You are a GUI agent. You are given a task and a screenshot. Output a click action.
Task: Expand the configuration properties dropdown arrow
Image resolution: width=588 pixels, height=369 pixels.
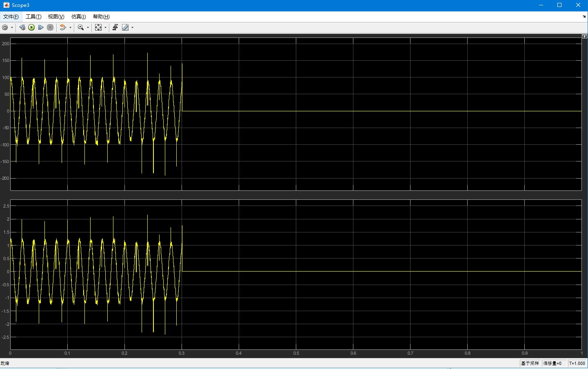point(12,28)
